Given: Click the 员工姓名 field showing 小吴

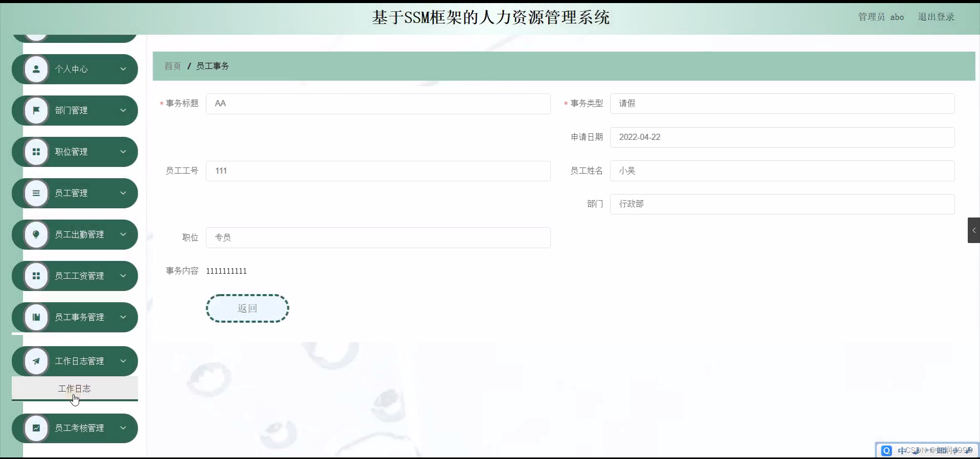Looking at the screenshot, I should coord(782,171).
